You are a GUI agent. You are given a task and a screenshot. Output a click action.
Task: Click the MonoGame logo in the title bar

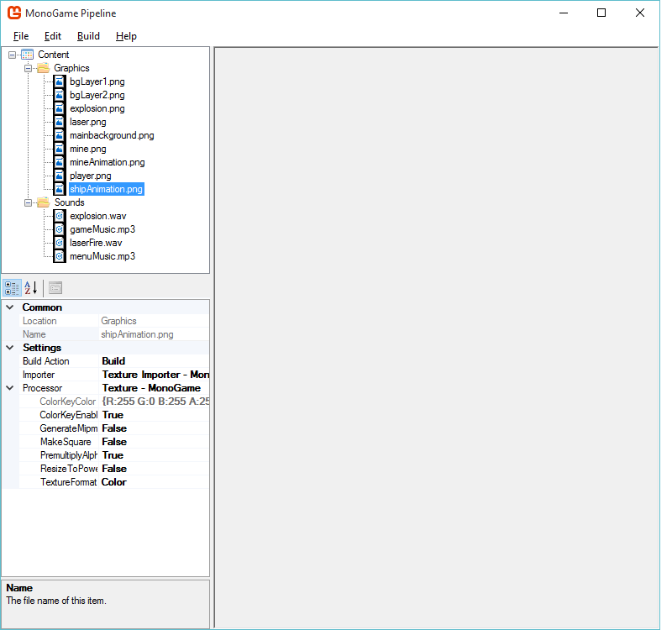coord(13,13)
